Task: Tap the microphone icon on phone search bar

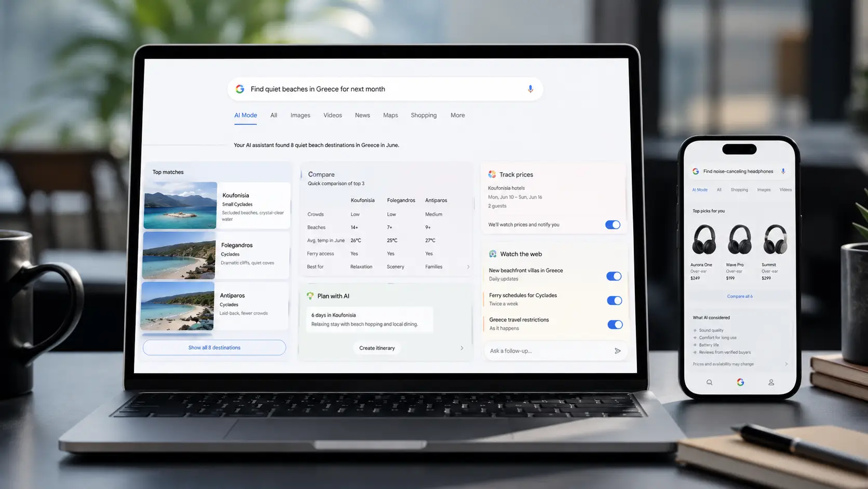Action: point(783,171)
